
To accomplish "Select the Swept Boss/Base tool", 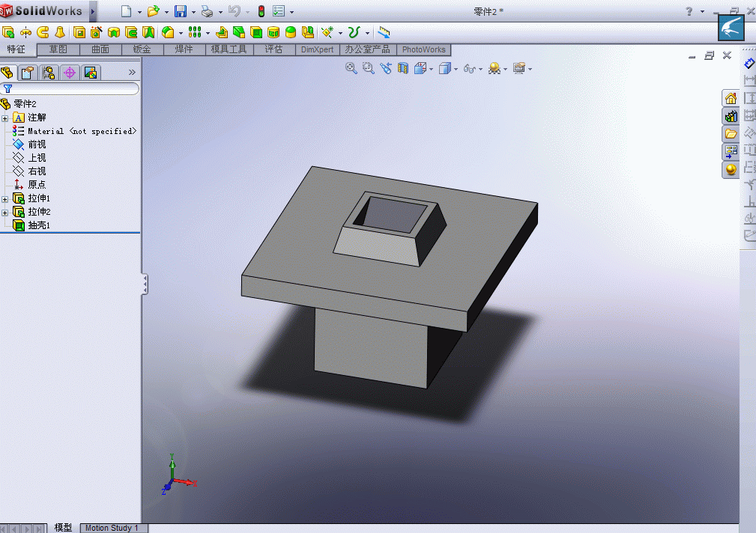I will click(x=43, y=32).
